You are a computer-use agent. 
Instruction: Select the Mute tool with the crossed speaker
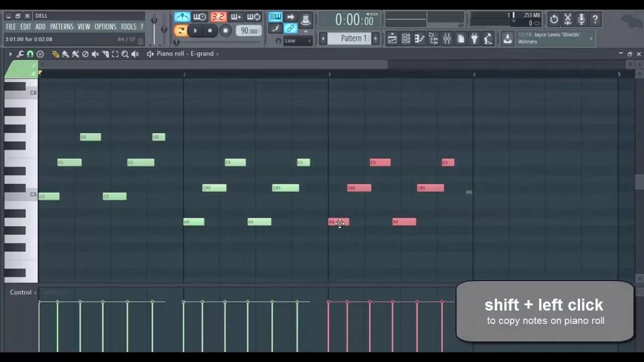95,54
